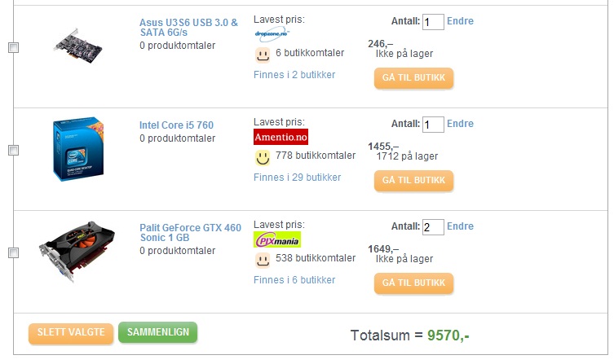
Task: Focus the Antall field for Asus U3S6
Action: (x=433, y=22)
